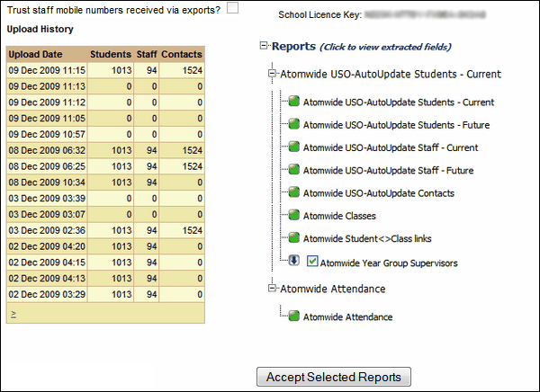The width and height of the screenshot is (540, 392).
Task: Select upload row 09 Dec 2009 11:15
Action: (105, 70)
